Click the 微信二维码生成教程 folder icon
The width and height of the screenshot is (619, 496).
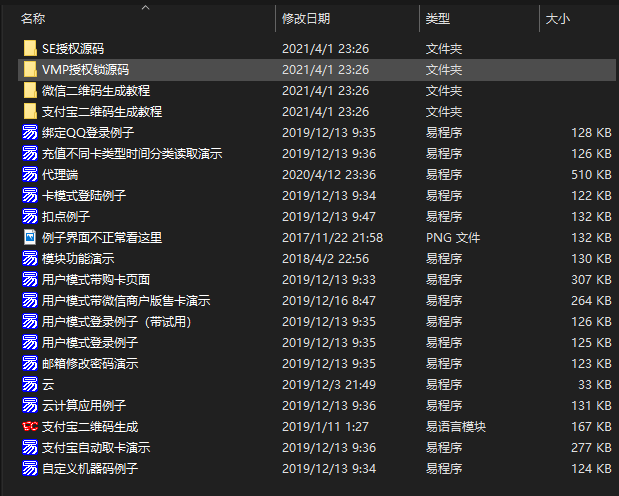(30, 90)
